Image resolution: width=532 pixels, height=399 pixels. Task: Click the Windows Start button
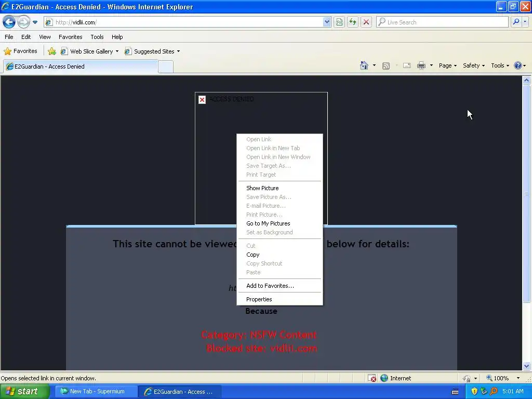pos(24,391)
